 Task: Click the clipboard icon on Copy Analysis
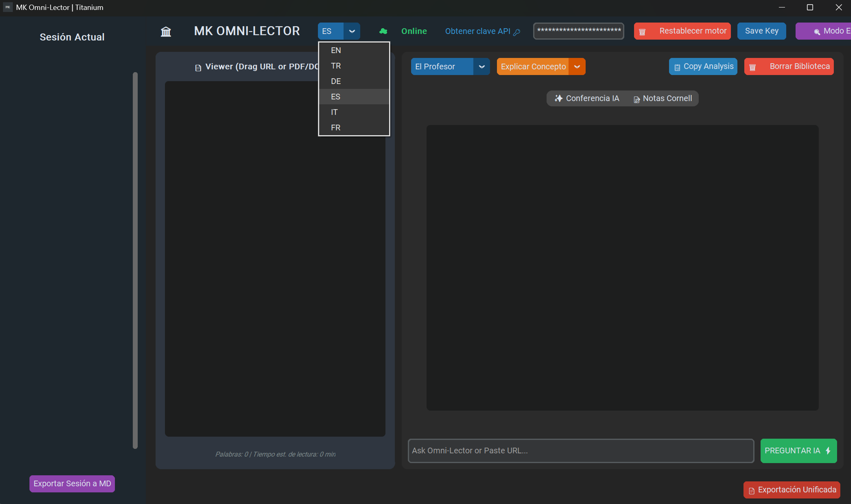point(677,67)
